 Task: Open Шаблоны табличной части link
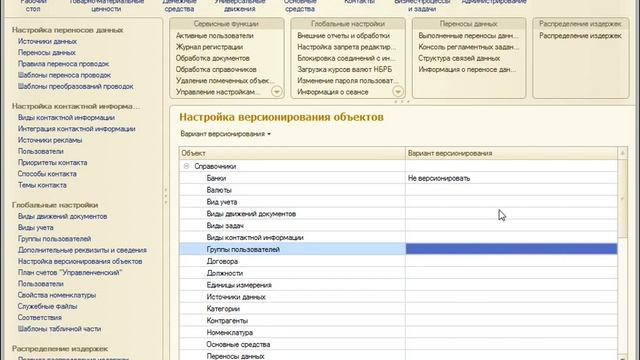(59, 329)
